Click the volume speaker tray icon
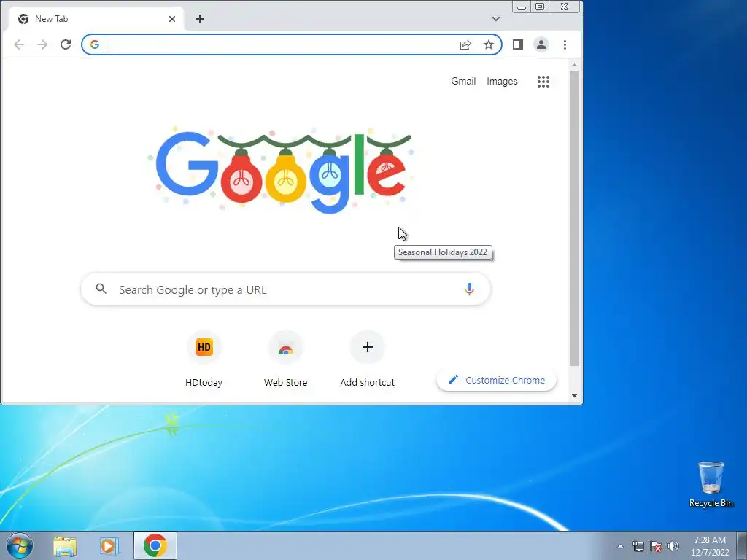Screen dimensions: 747x560 (x=673, y=547)
